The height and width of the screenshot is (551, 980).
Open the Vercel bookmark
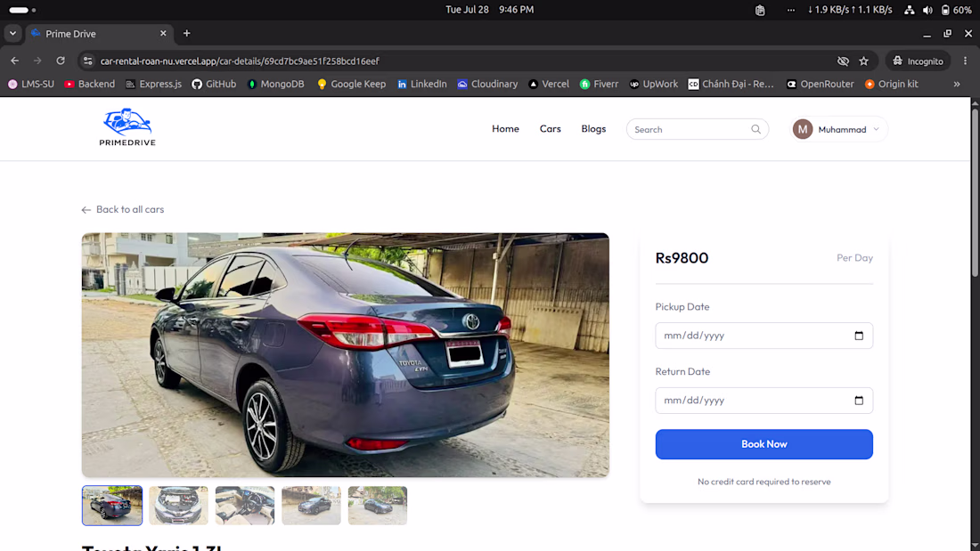[x=549, y=84]
